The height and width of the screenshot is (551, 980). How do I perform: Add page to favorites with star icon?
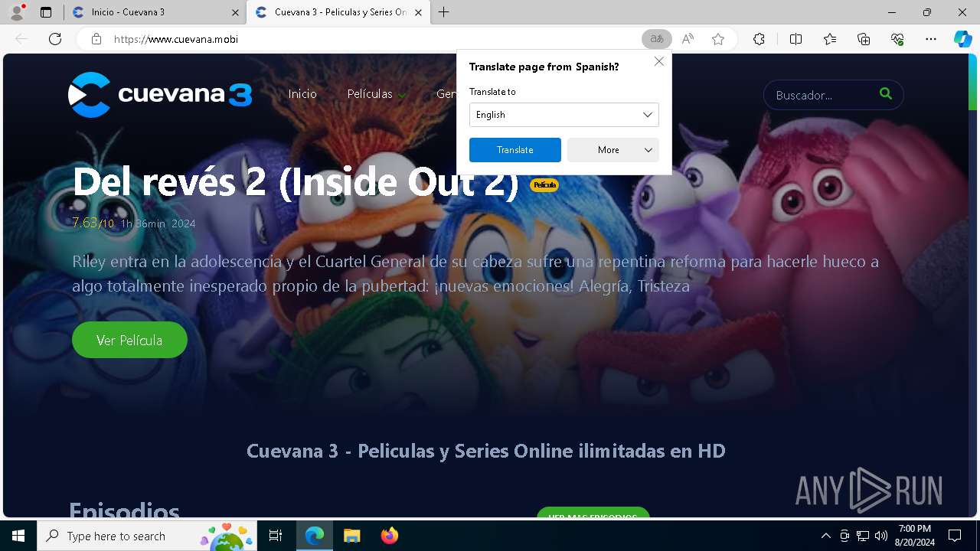718,39
